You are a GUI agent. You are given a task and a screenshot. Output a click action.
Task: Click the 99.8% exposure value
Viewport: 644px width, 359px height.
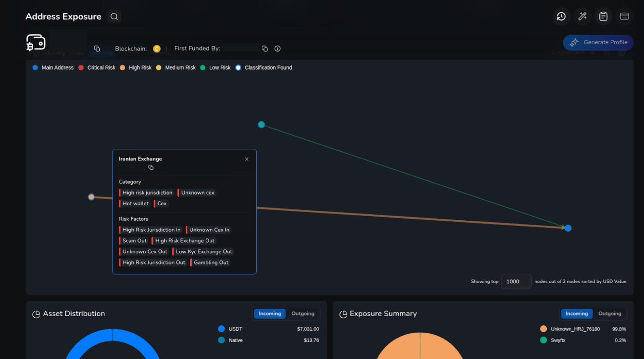pos(619,329)
